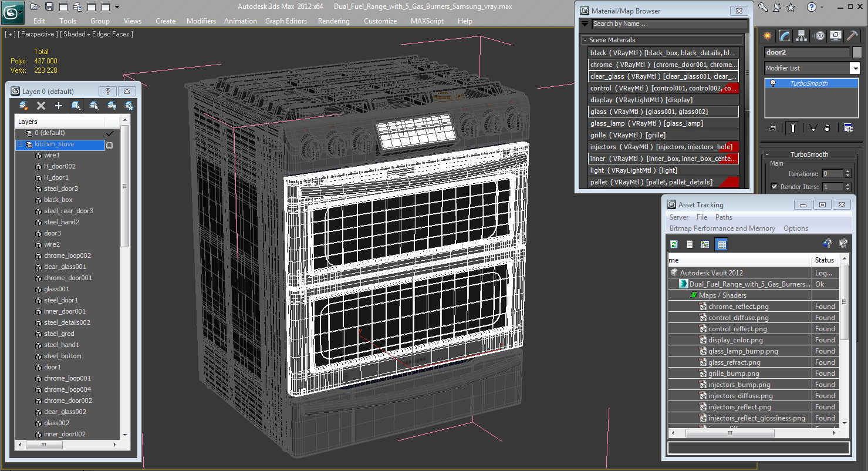Open the Modifiers menu
This screenshot has height=471, width=868.
pyautogui.click(x=201, y=21)
